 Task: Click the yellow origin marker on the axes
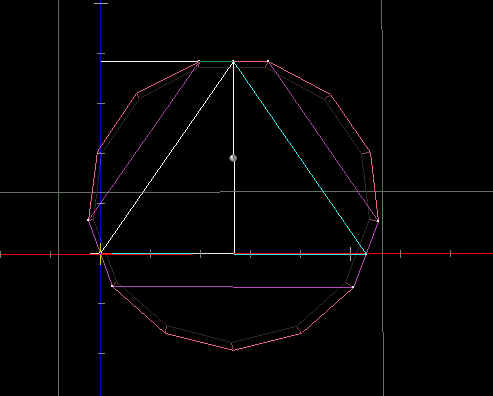click(100, 254)
